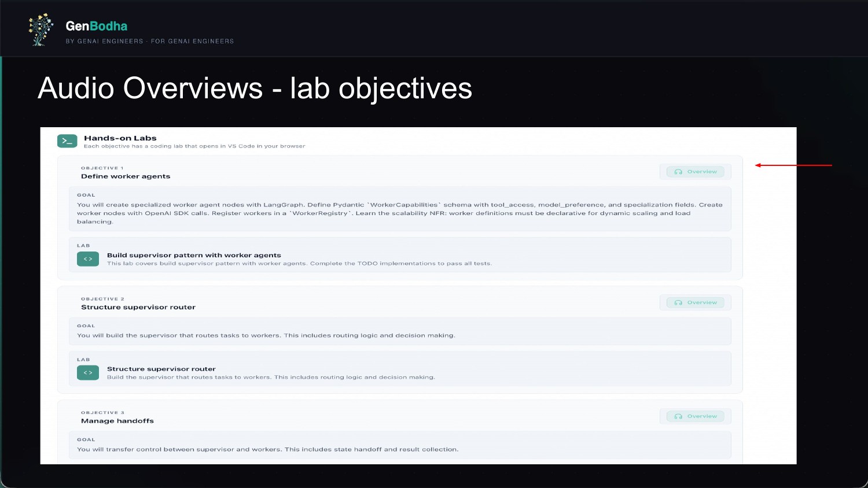868x488 pixels.
Task: Play the Overview audio for Objective 2
Action: click(x=696, y=302)
